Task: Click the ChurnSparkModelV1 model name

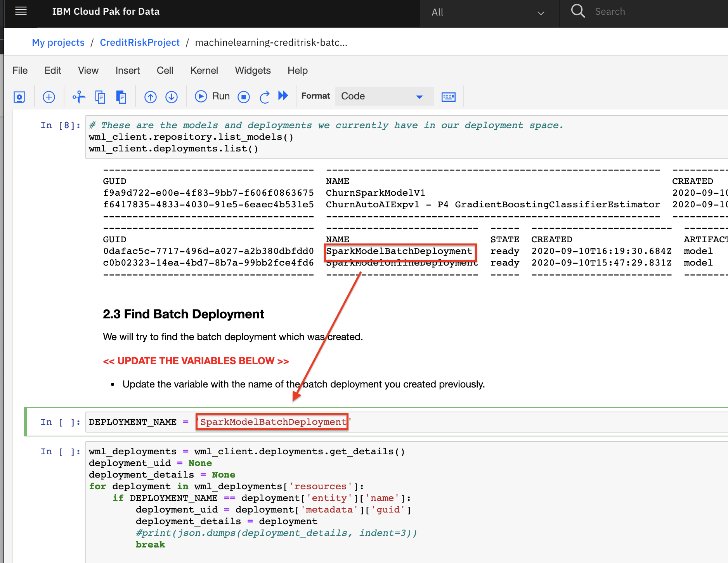Action: pos(376,193)
